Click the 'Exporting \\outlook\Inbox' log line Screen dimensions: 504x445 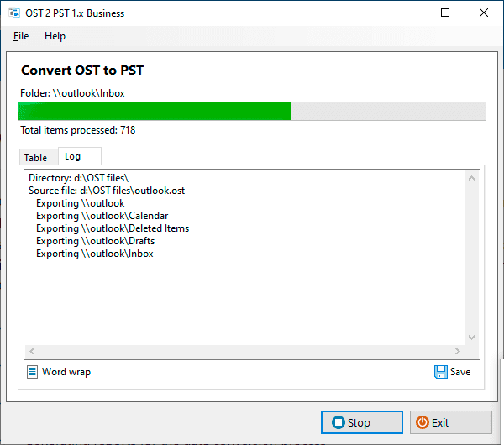pyautogui.click(x=94, y=254)
